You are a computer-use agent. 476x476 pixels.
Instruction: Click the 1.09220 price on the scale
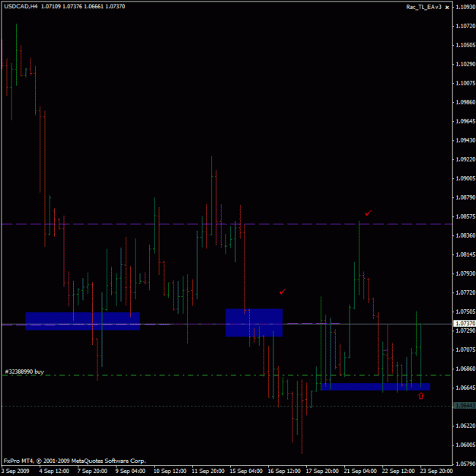coord(465,159)
